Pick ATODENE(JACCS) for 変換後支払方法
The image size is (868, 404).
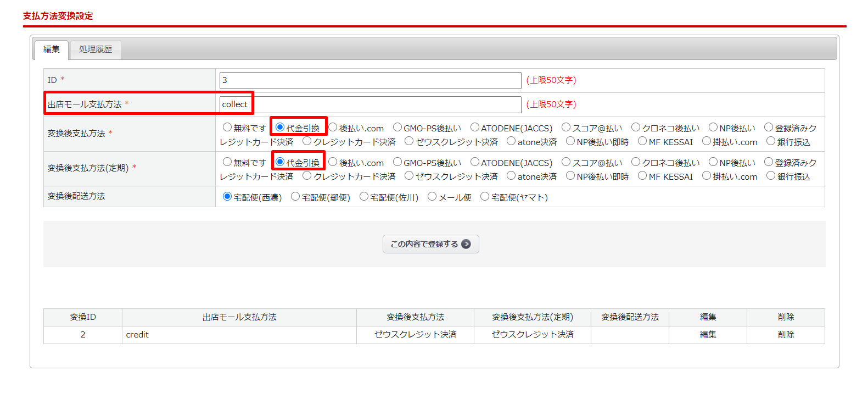pos(475,128)
